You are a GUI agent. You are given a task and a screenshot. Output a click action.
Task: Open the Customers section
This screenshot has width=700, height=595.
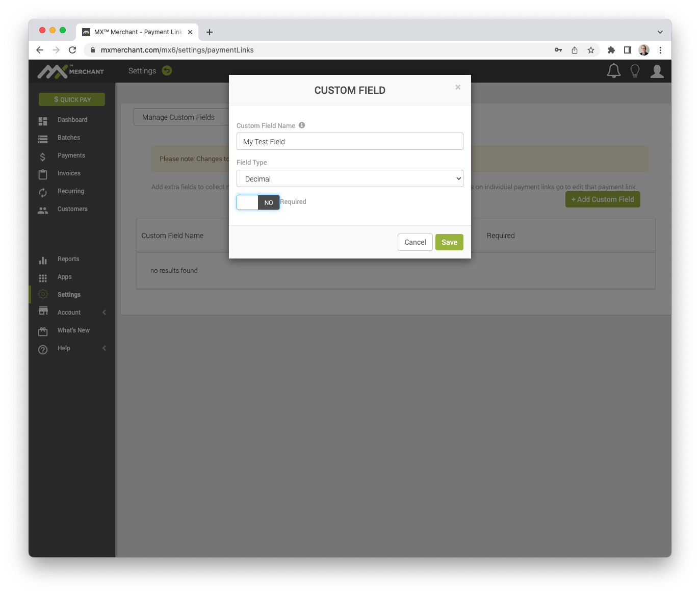pos(43,209)
